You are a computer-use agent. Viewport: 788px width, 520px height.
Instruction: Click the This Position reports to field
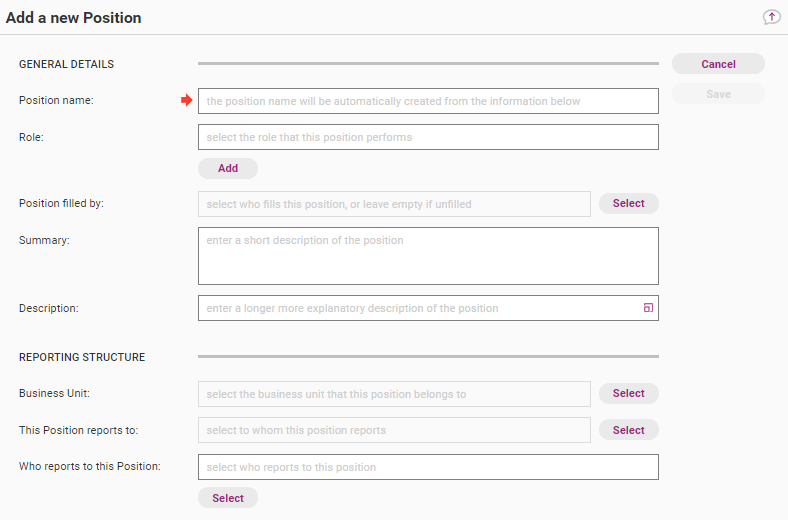point(394,430)
